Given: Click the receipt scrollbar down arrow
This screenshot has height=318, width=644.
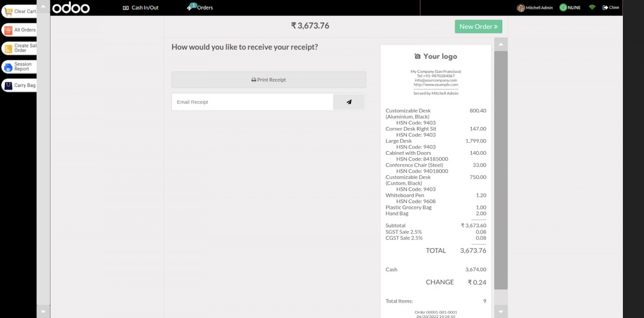Looking at the screenshot, I should (x=500, y=312).
